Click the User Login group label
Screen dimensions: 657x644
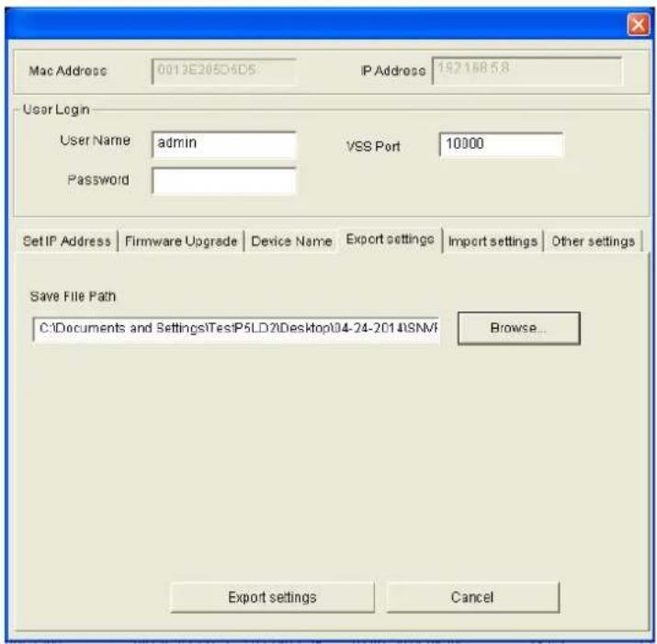coord(56,109)
